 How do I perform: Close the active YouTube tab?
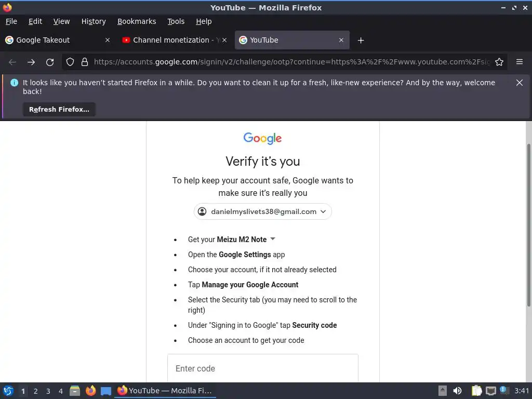pyautogui.click(x=341, y=40)
